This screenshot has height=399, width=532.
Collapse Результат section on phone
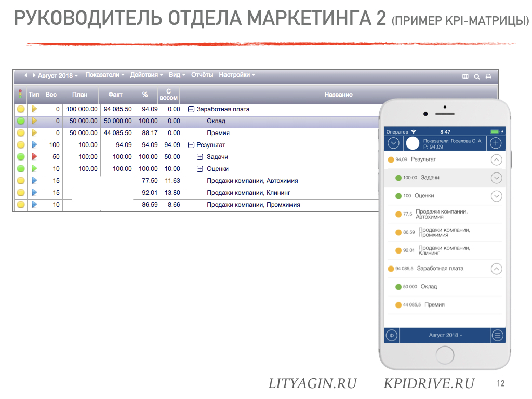coord(496,160)
